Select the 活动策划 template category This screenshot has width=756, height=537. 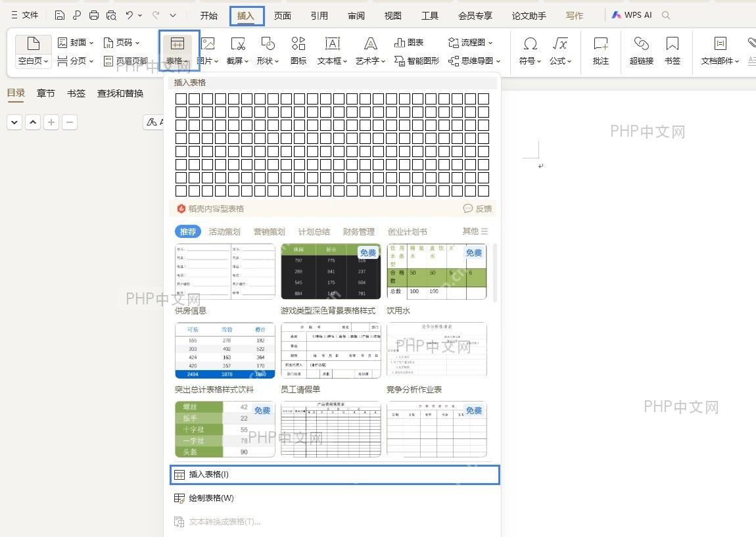pyautogui.click(x=224, y=231)
